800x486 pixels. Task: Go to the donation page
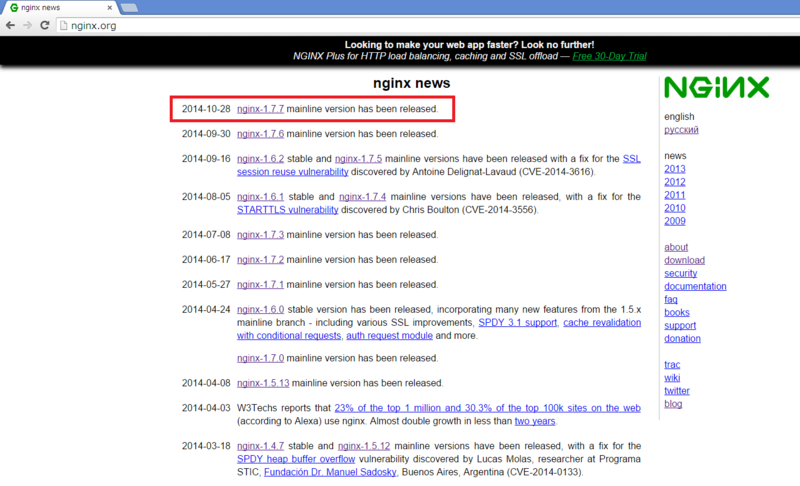[682, 339]
